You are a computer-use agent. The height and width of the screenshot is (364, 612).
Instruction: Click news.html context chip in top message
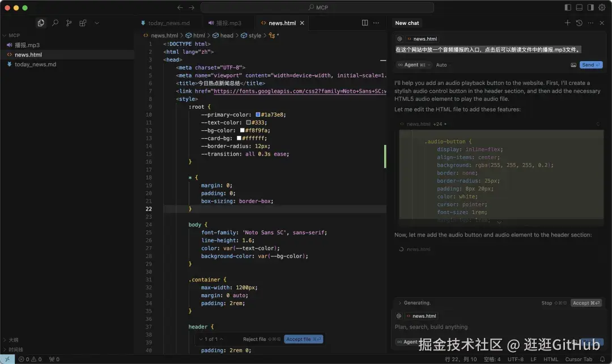pyautogui.click(x=422, y=39)
